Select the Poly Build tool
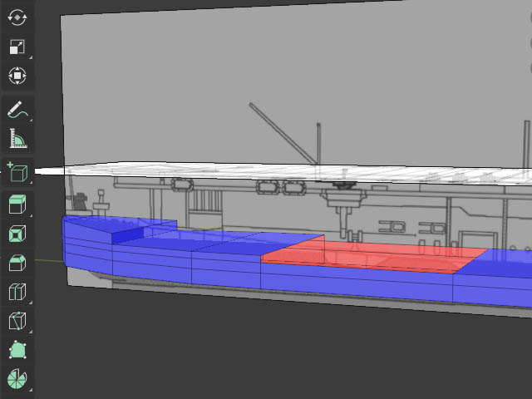The width and height of the screenshot is (532, 399). coord(17,350)
